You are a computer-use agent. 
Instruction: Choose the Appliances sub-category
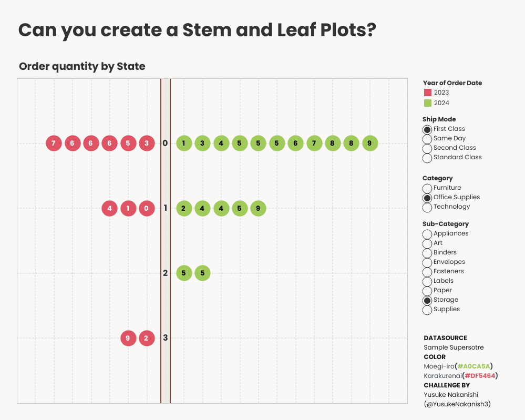tap(428, 234)
